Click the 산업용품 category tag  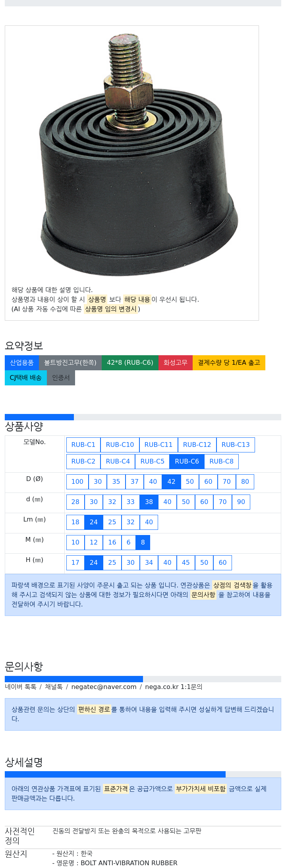(x=22, y=362)
